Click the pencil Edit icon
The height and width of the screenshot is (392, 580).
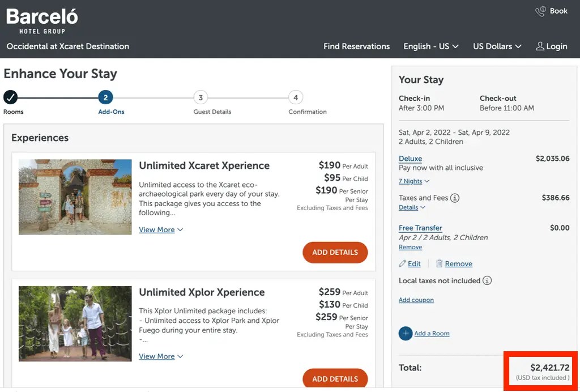pos(403,264)
